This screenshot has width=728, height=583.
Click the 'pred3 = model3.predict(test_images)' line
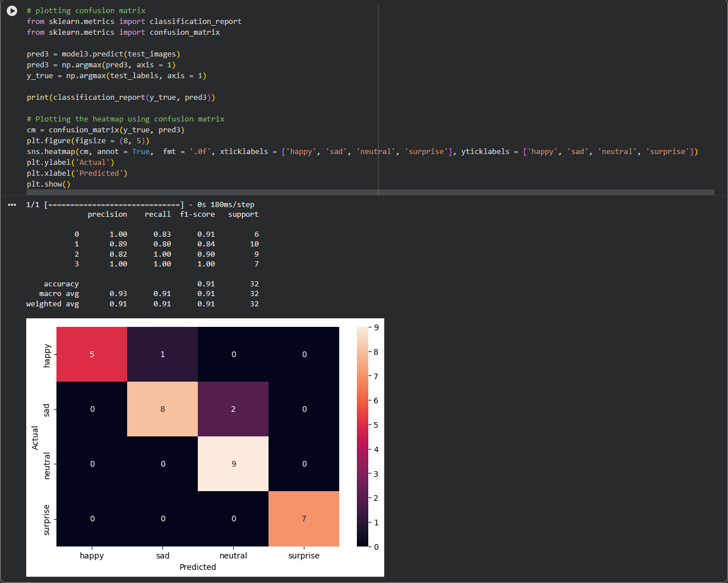pyautogui.click(x=103, y=54)
